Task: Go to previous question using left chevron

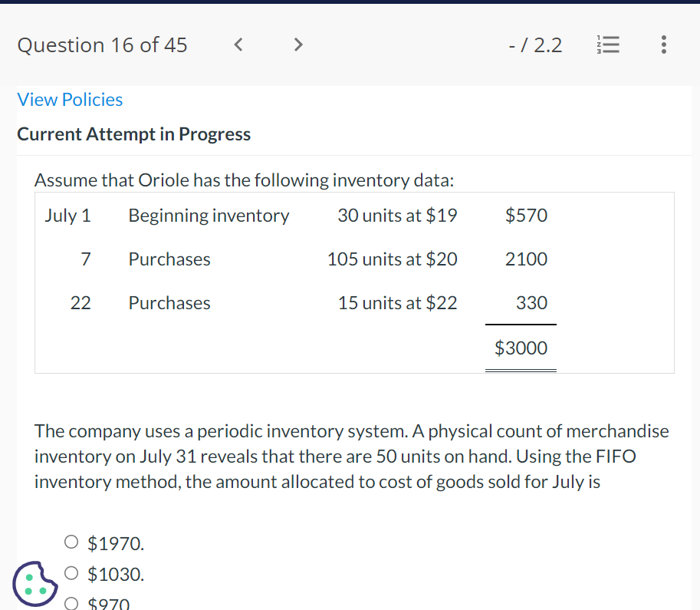Action: (238, 45)
